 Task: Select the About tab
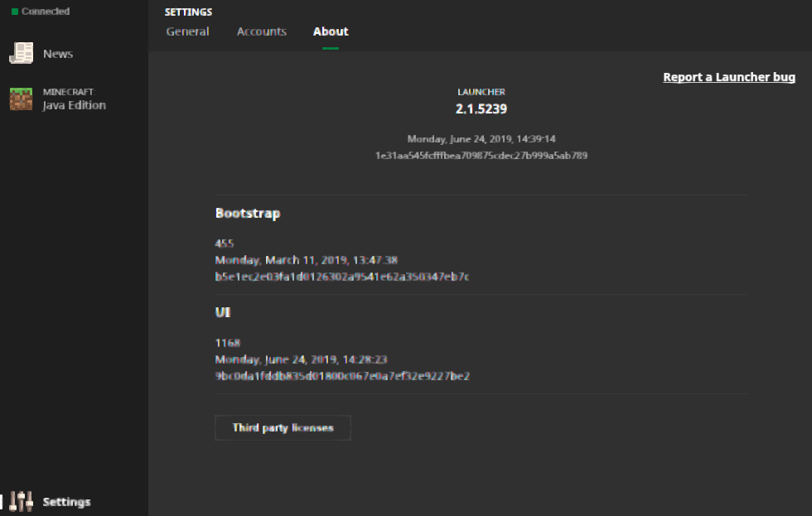coord(331,31)
